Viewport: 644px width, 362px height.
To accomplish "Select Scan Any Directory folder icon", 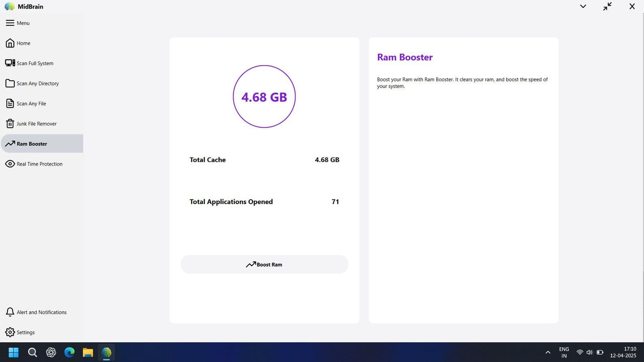I will pyautogui.click(x=10, y=83).
